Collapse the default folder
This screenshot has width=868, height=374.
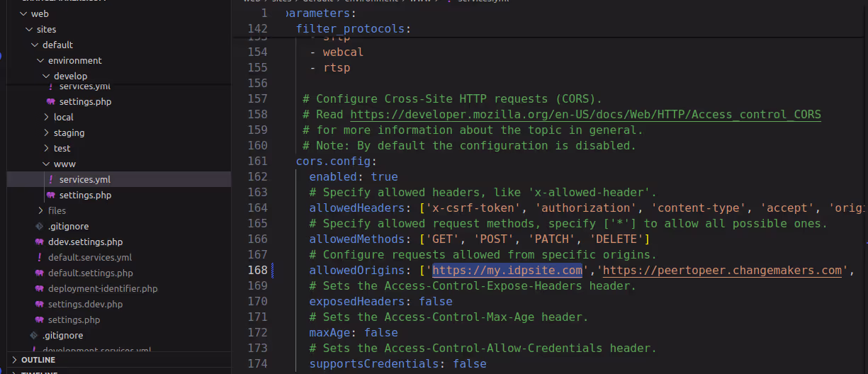[x=35, y=45]
